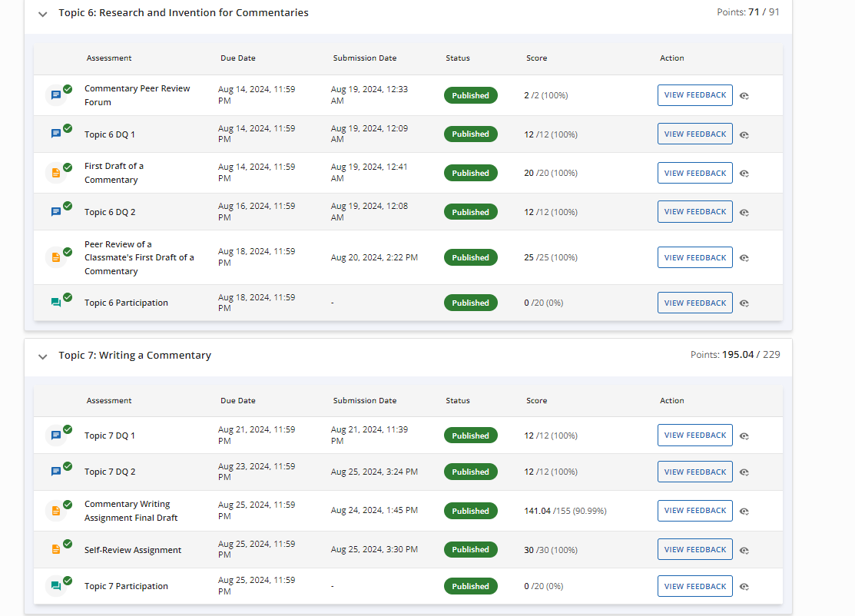Click the Self-Review Assignment document icon
The width and height of the screenshot is (855, 616).
[55, 549]
